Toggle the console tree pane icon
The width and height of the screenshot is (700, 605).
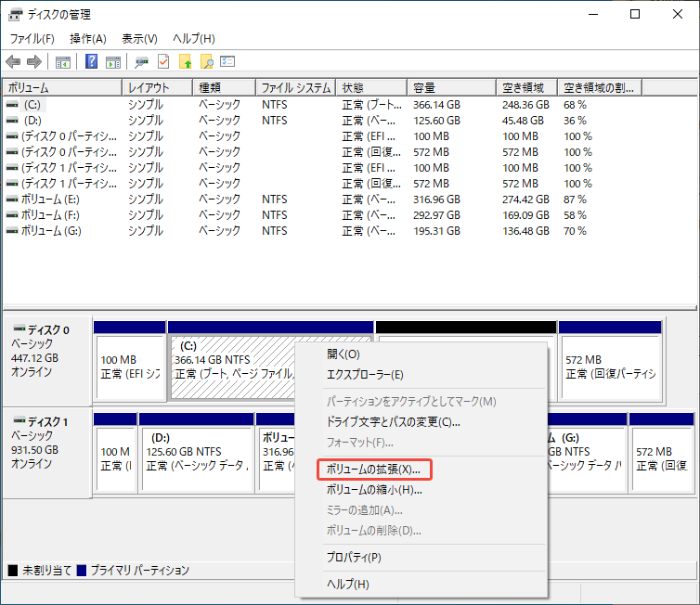[x=63, y=62]
